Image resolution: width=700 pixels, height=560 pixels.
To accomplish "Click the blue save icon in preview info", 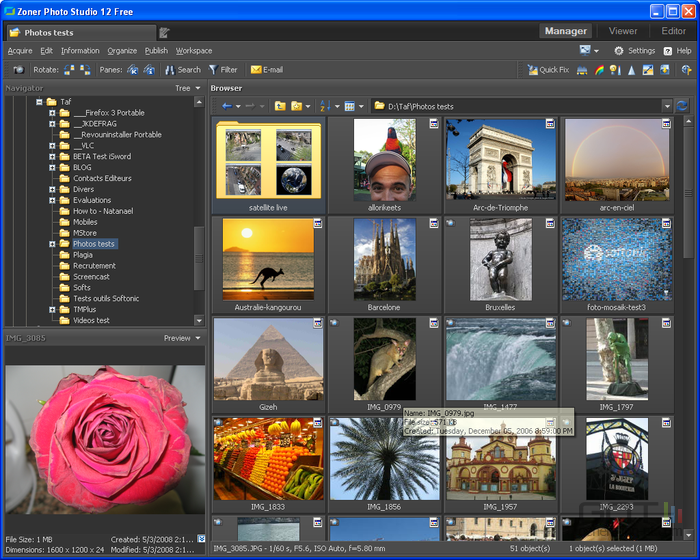I will pyautogui.click(x=201, y=539).
